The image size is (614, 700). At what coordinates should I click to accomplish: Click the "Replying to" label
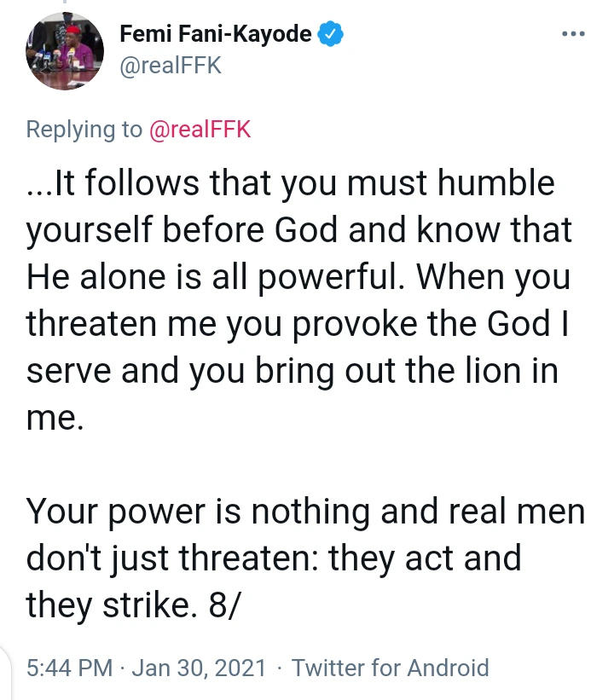coord(84,129)
